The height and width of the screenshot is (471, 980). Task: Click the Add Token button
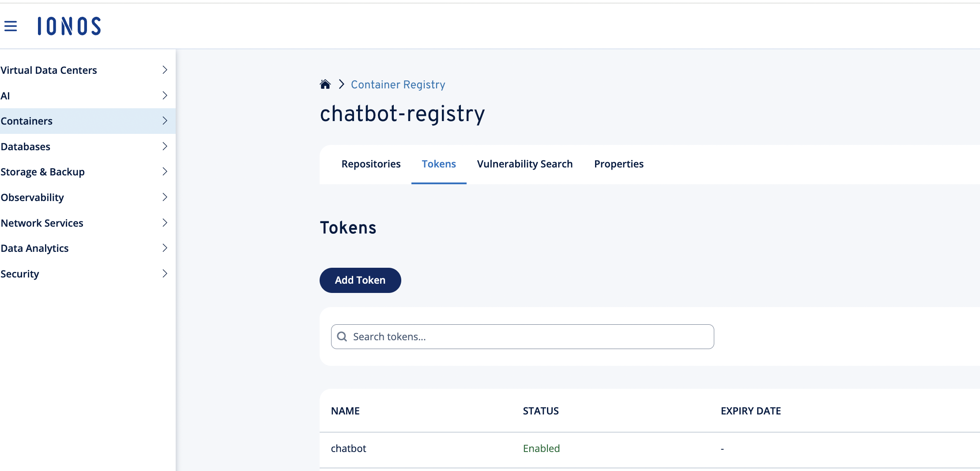pos(360,280)
